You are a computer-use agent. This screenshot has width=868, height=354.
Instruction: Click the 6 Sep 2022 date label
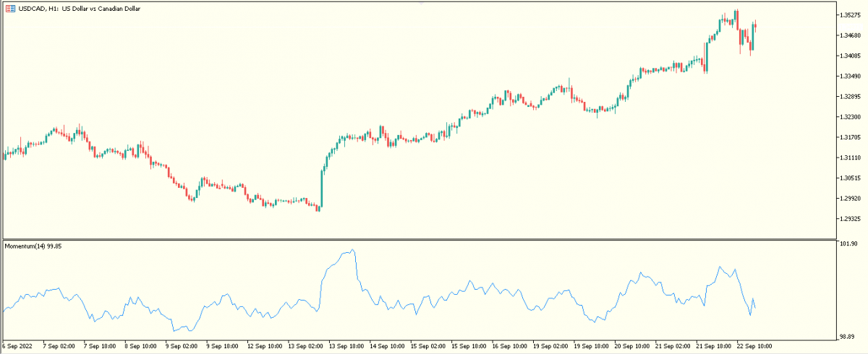(18, 346)
